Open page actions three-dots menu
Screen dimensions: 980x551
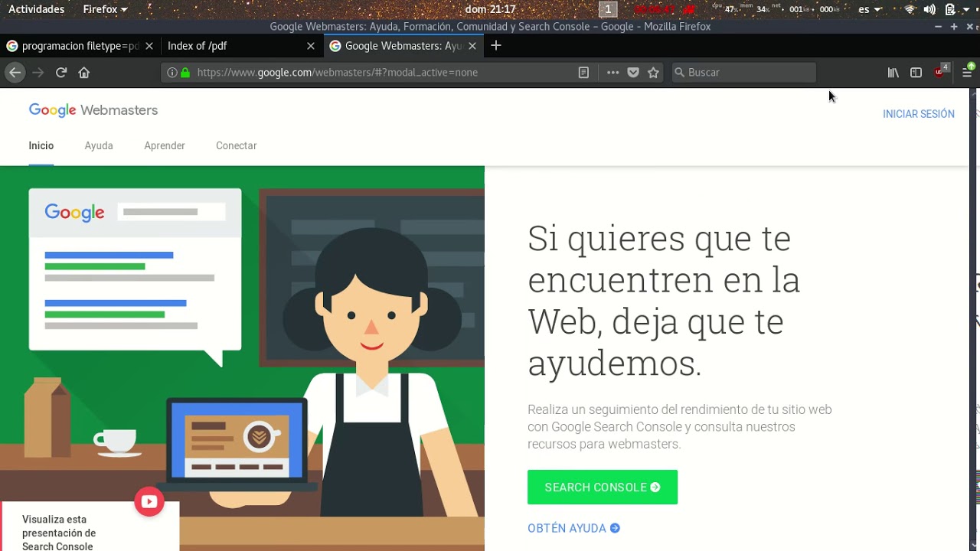(x=612, y=72)
